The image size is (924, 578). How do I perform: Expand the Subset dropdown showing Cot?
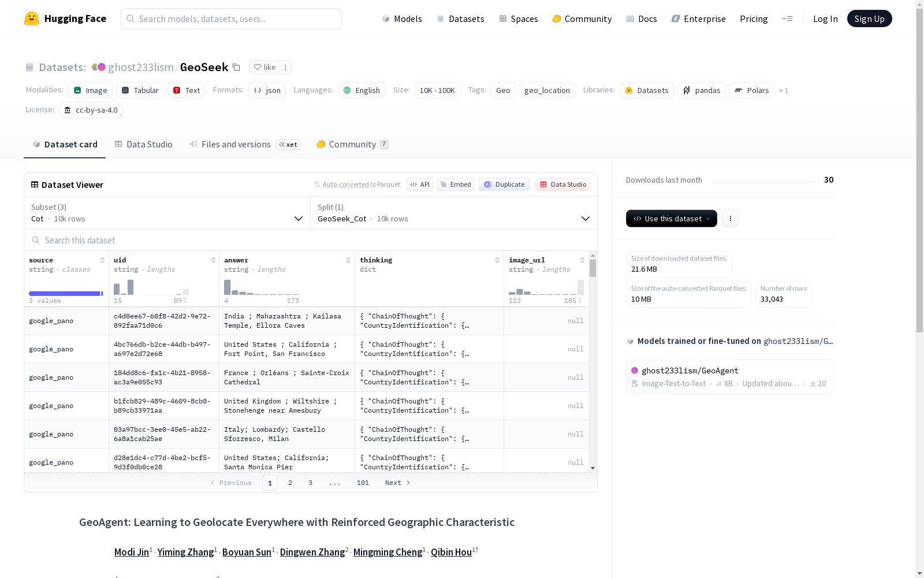click(167, 213)
